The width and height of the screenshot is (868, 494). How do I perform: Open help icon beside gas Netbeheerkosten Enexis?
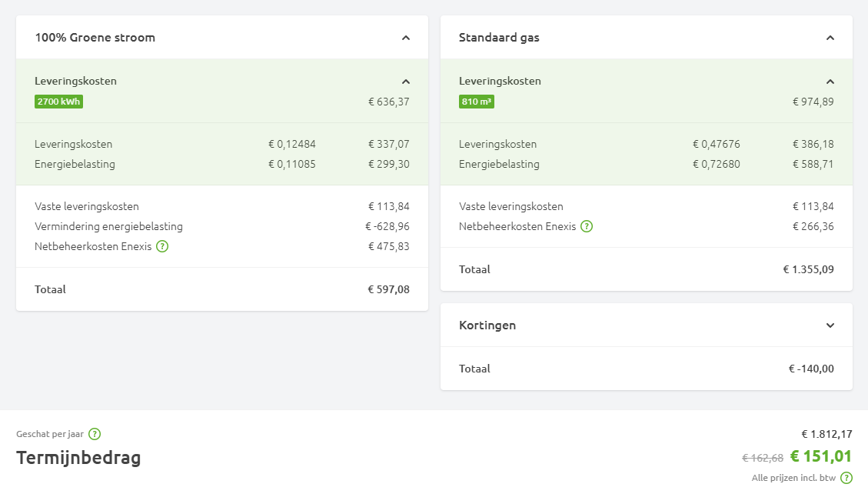(587, 227)
